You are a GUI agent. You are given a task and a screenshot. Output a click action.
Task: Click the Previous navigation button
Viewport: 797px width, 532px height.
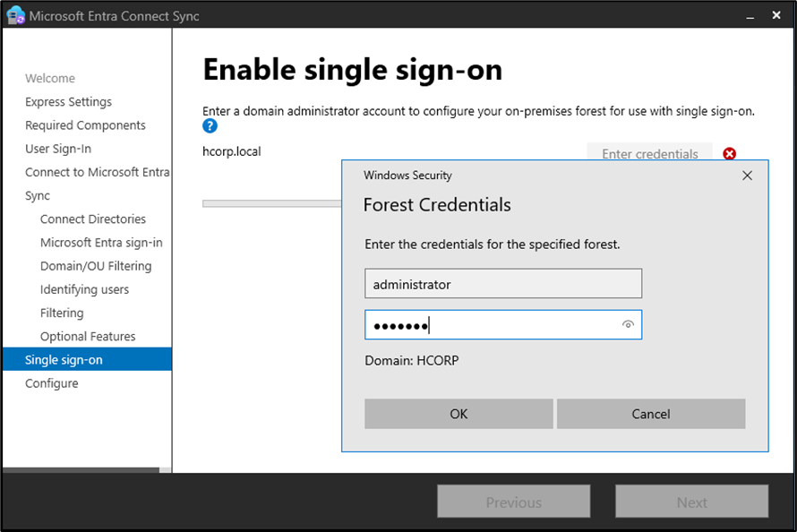[x=513, y=502]
